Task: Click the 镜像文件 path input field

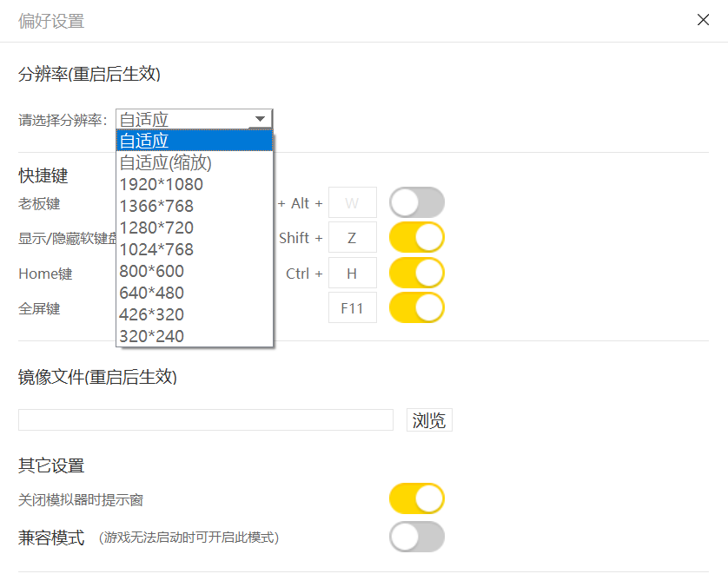Action: 206,420
